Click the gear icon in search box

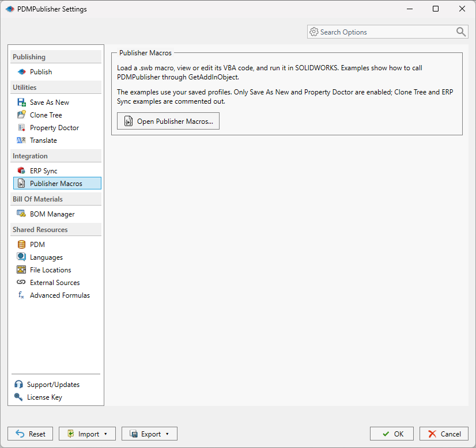coord(314,32)
